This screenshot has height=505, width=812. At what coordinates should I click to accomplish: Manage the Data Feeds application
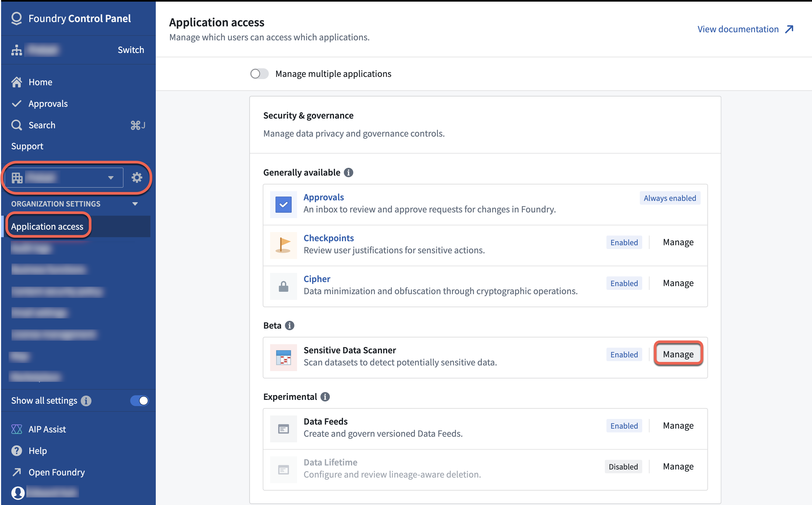coord(678,425)
